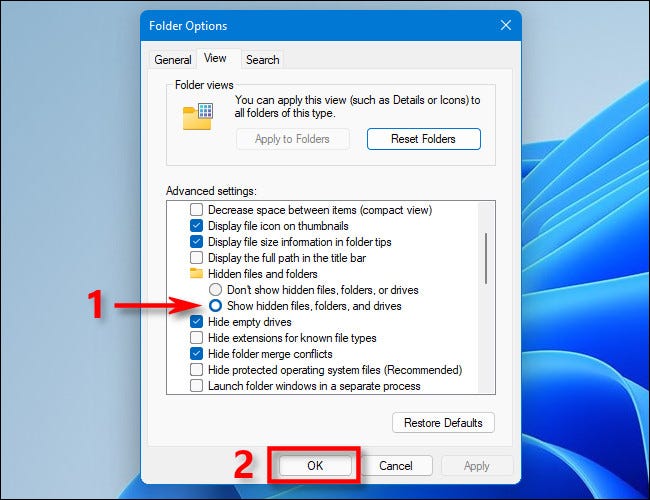The height and width of the screenshot is (500, 650).
Task: Click the Advanced settings list scrollbar
Action: [x=486, y=260]
